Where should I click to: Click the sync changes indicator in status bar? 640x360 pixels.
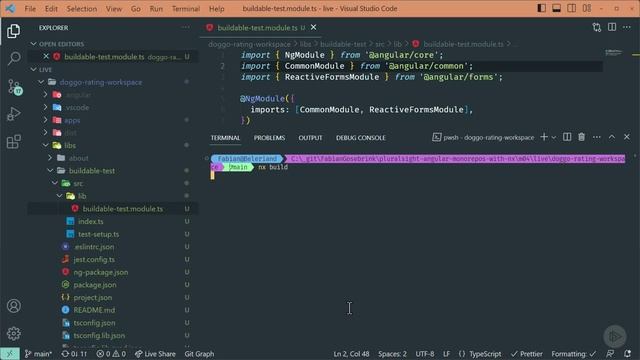tap(74, 354)
